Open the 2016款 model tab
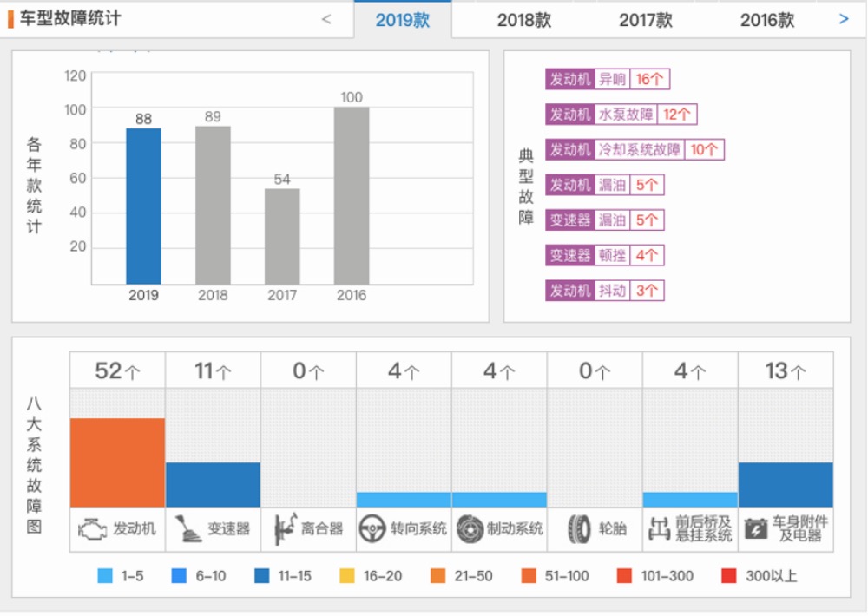868x616 pixels. [767, 18]
